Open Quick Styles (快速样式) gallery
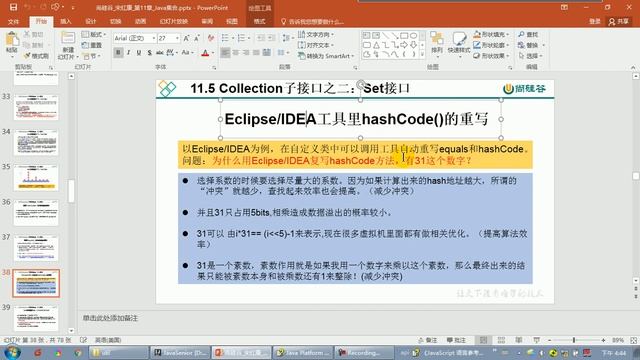Screen dimensions: 640x360 click(x=459, y=42)
